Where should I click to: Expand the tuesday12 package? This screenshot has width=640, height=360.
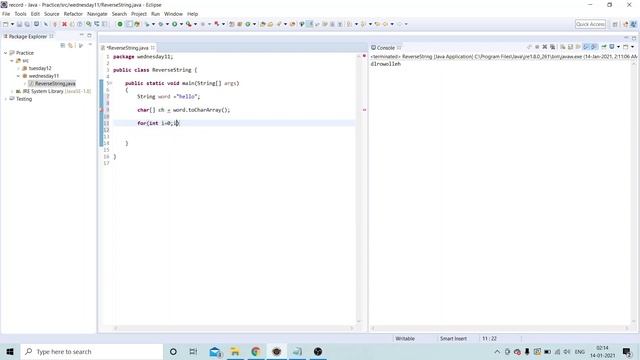[x=18, y=69]
